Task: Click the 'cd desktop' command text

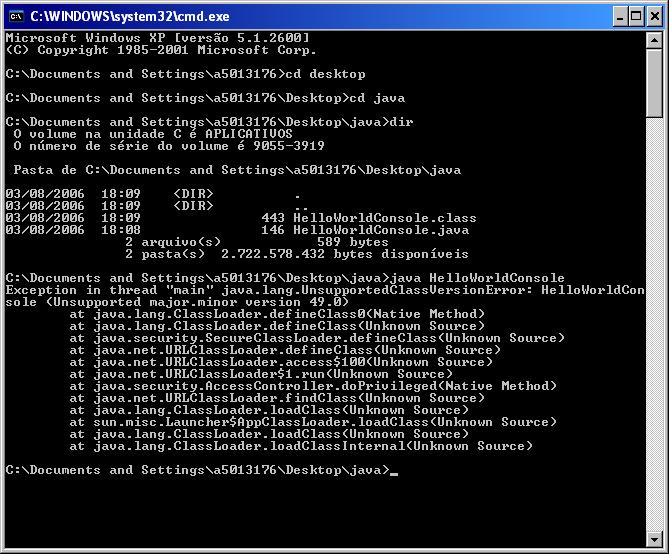Action: [325, 74]
